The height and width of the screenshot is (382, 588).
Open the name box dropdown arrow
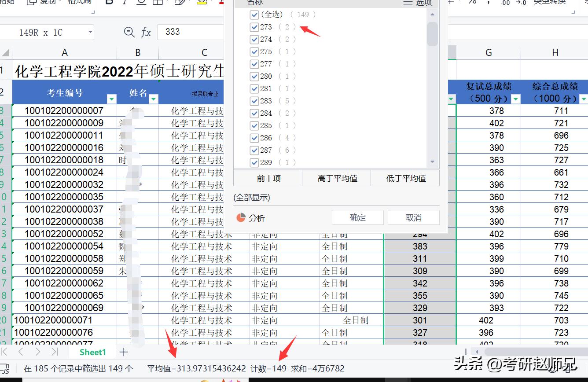point(89,32)
